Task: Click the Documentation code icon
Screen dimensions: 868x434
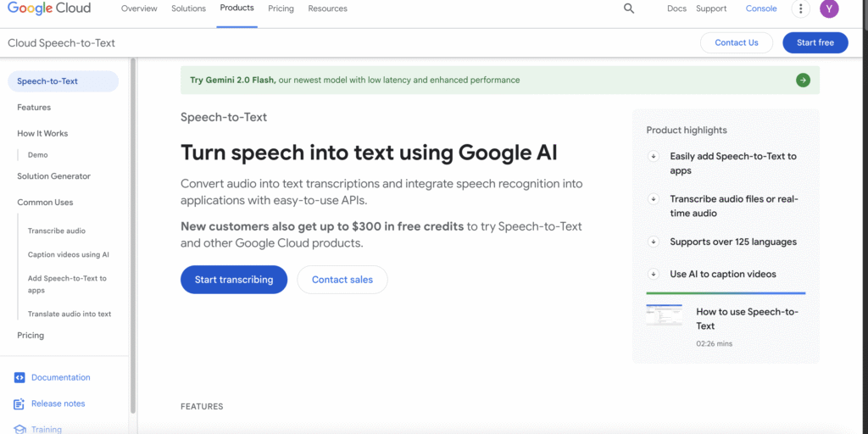Action: (19, 377)
